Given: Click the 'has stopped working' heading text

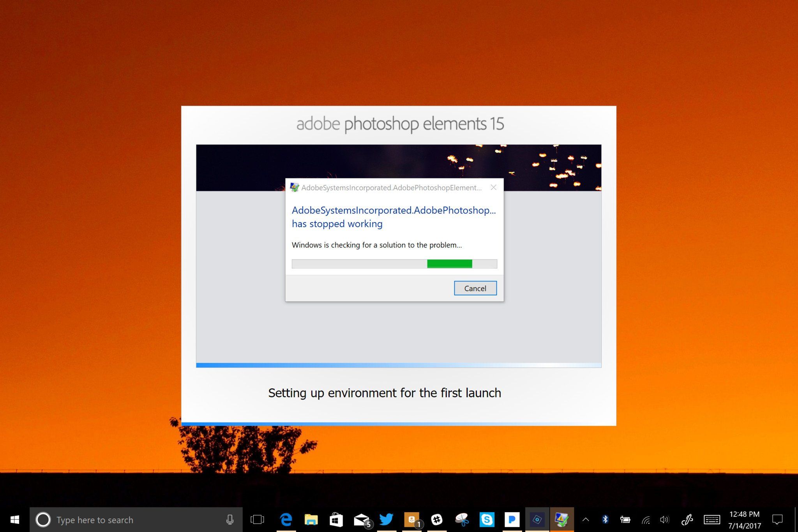Looking at the screenshot, I should 337,224.
